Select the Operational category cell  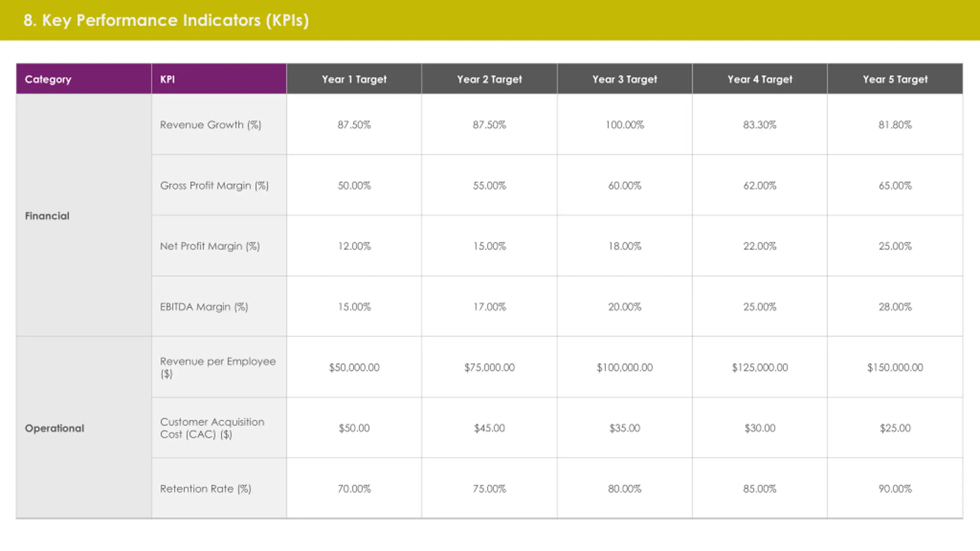click(84, 428)
